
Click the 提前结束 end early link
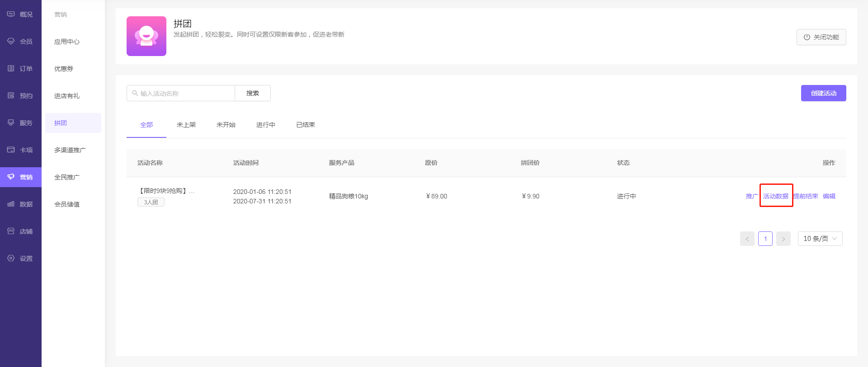(x=806, y=196)
